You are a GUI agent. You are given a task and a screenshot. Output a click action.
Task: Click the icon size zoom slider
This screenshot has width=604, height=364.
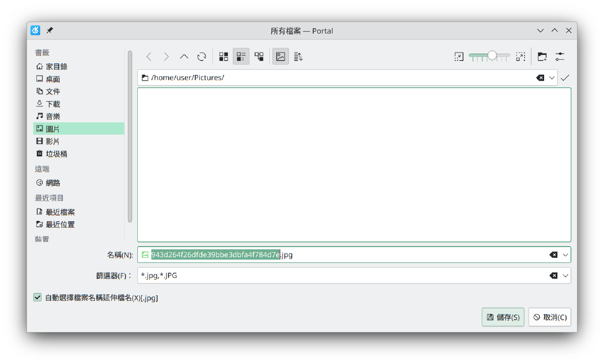(489, 56)
